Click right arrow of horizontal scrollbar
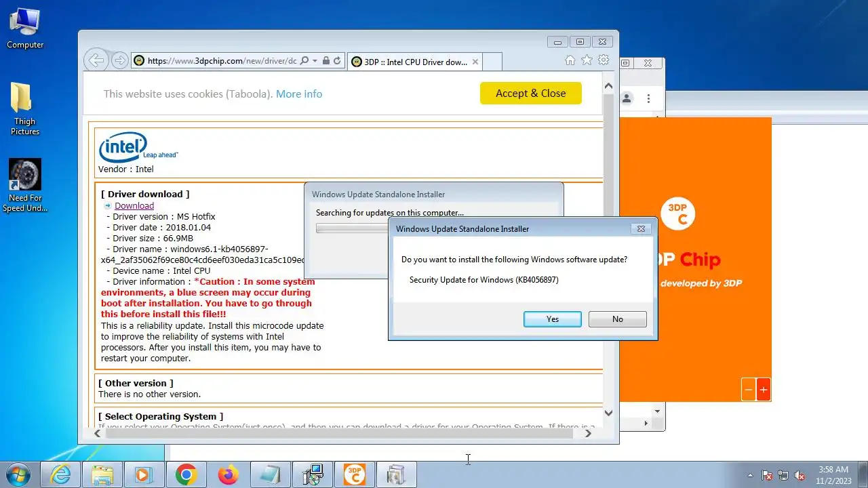 588,433
